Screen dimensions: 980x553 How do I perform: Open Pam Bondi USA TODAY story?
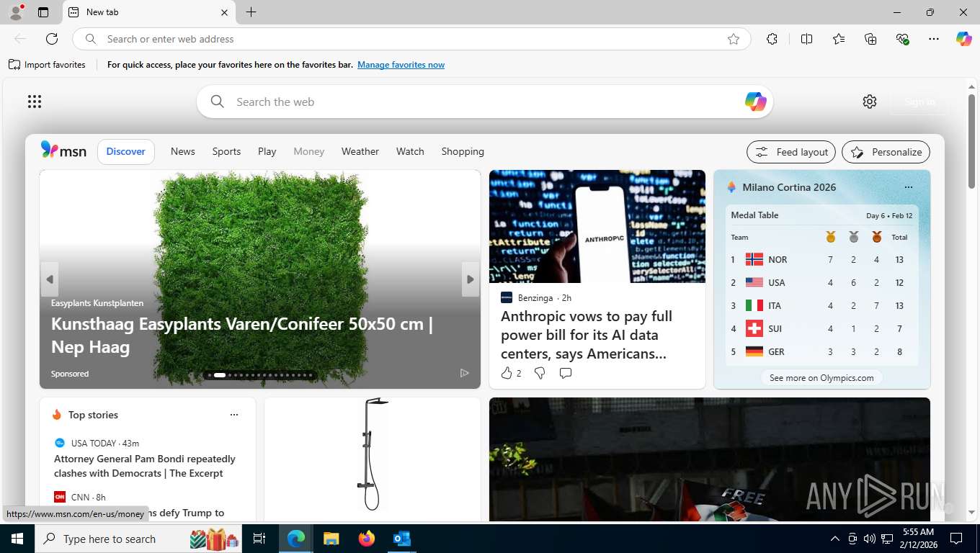(x=145, y=466)
